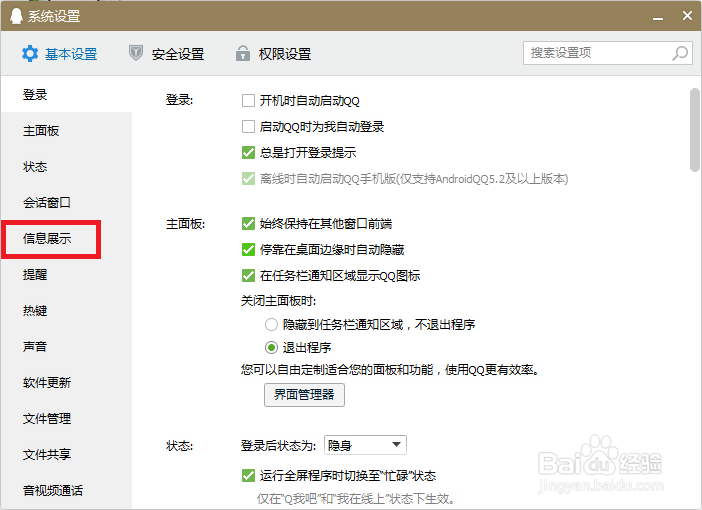Switch to the 安全设置 tab
The height and width of the screenshot is (510, 702).
[x=167, y=54]
